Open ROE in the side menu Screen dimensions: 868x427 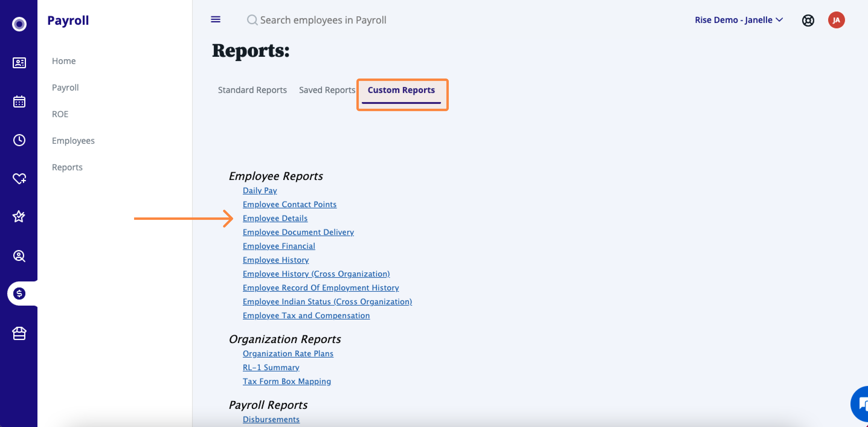[60, 114]
